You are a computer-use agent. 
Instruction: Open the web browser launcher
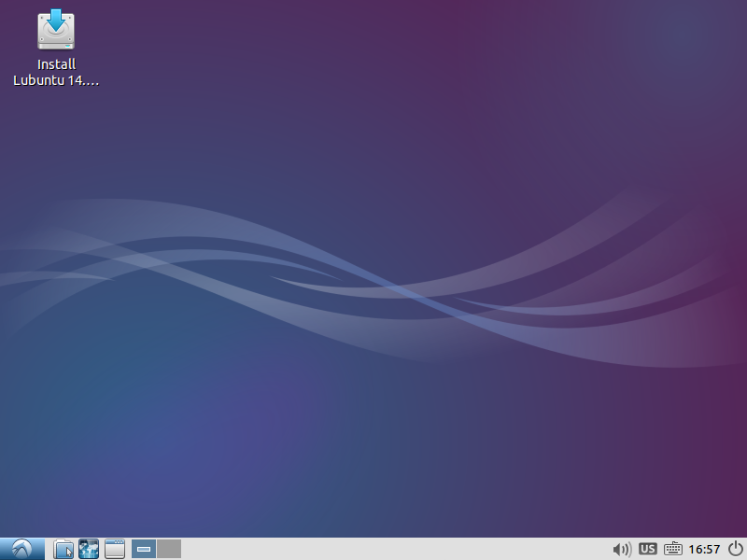click(x=89, y=549)
